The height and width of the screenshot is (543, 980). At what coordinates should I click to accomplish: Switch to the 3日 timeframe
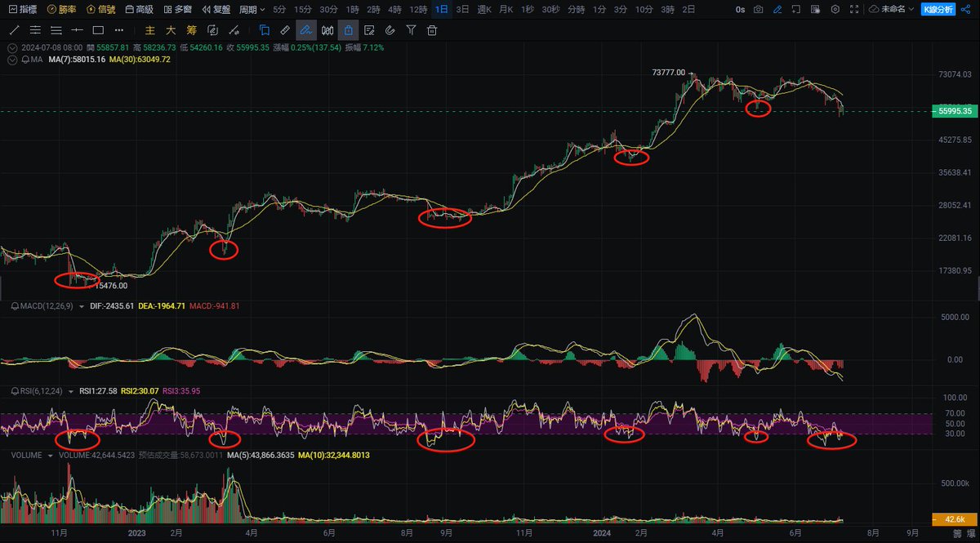pos(463,9)
